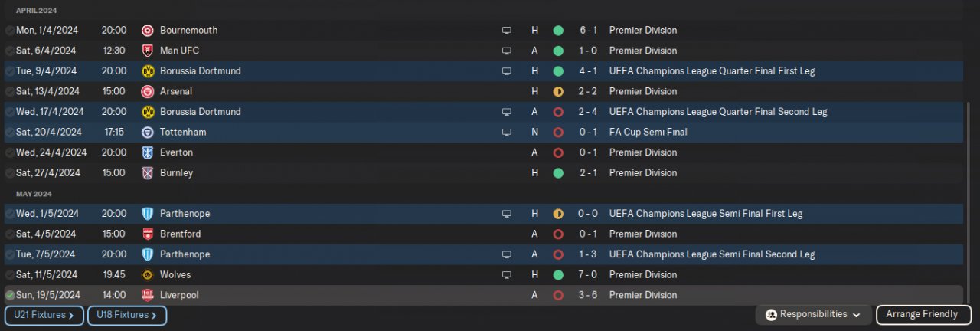980x331 pixels.
Task: Click the TV icon on the Bournemouth fixture
Action: coord(506,31)
